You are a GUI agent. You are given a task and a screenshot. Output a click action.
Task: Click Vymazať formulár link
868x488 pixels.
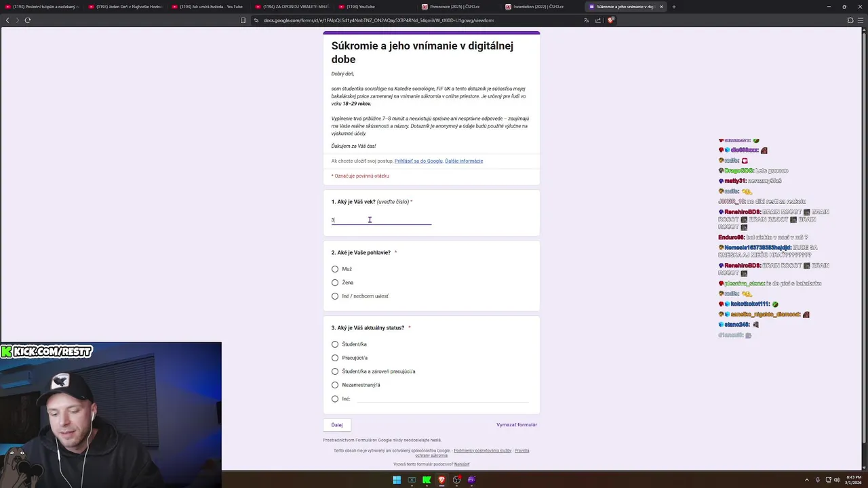tap(517, 425)
